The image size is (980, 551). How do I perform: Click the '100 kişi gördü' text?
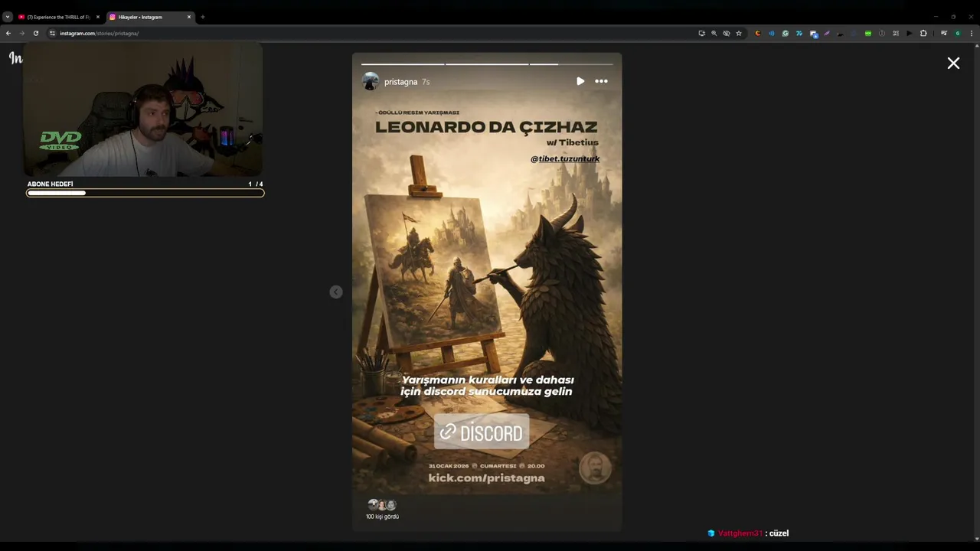382,517
